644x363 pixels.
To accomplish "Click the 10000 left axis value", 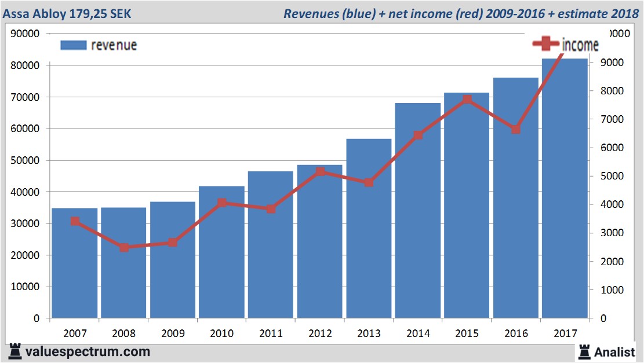I will point(25,287).
